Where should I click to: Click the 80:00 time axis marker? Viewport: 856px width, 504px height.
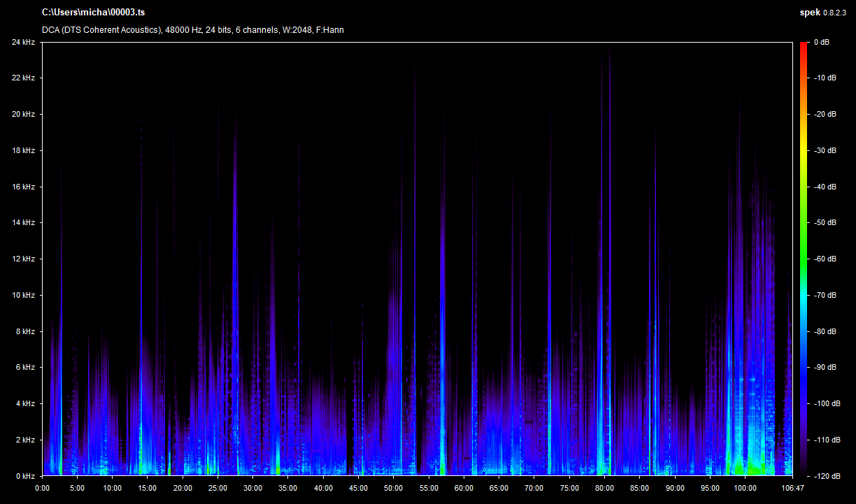pos(605,488)
